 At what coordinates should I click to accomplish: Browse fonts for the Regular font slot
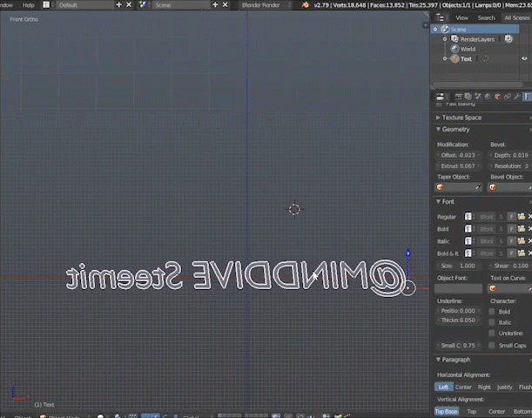tap(468, 217)
